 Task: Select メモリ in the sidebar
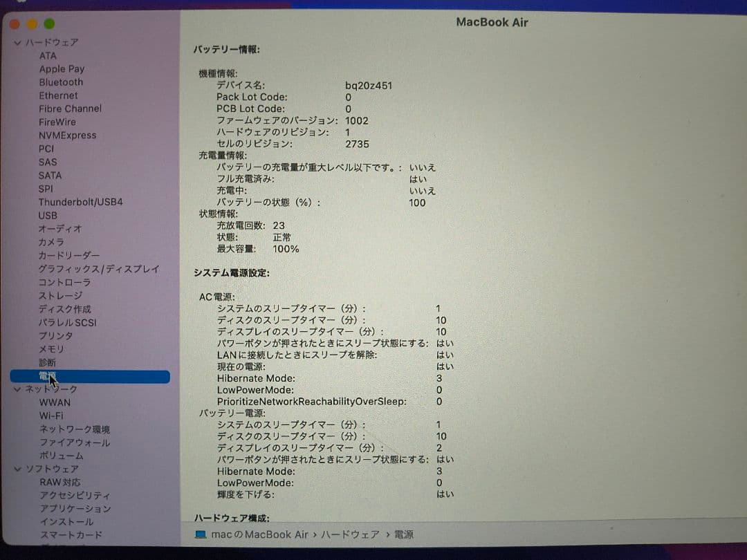pos(51,350)
